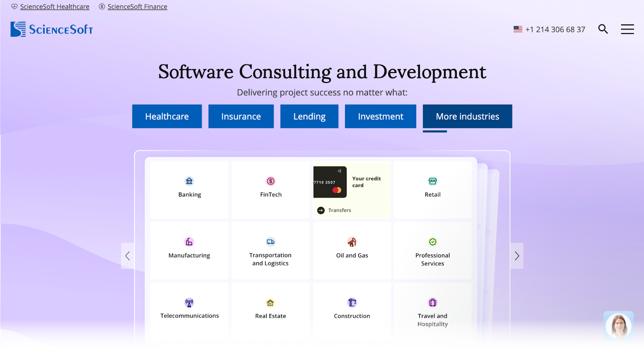
Task: Open the Manufacturing label
Action: (x=189, y=255)
